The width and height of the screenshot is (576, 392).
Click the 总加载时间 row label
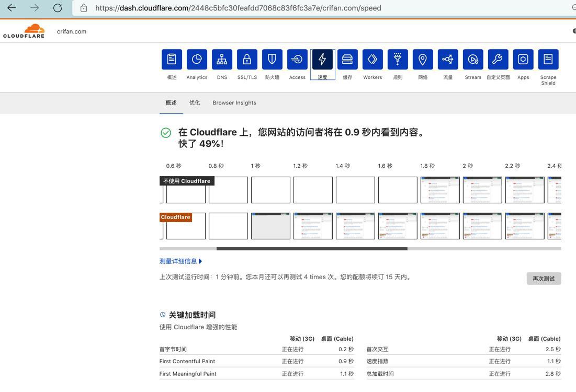[380, 374]
